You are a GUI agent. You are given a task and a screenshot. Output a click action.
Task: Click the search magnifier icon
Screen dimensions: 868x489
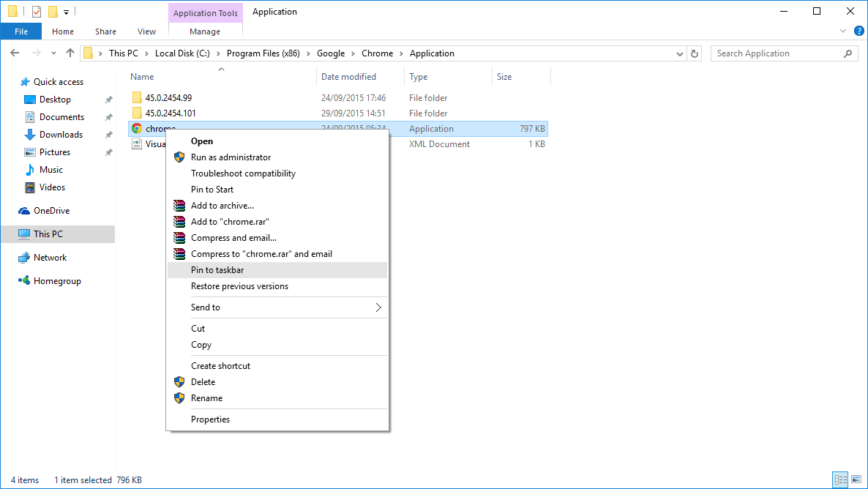point(848,53)
